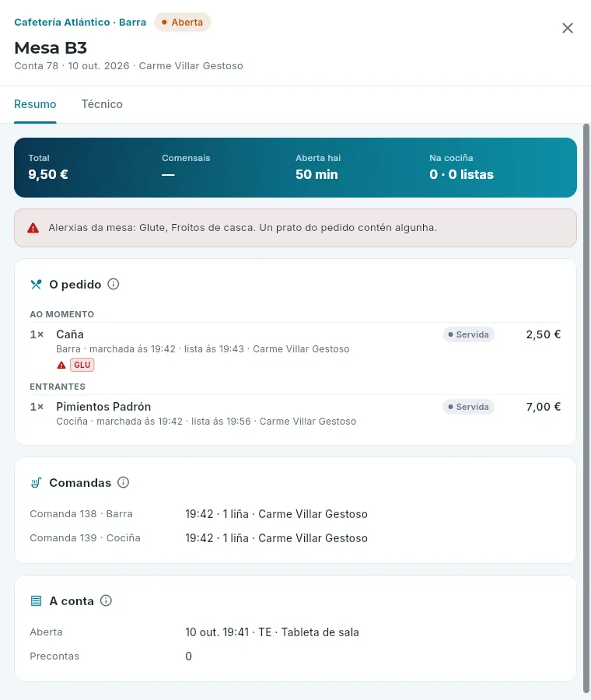Click the Servida status on Pimientos Padrón

click(468, 407)
